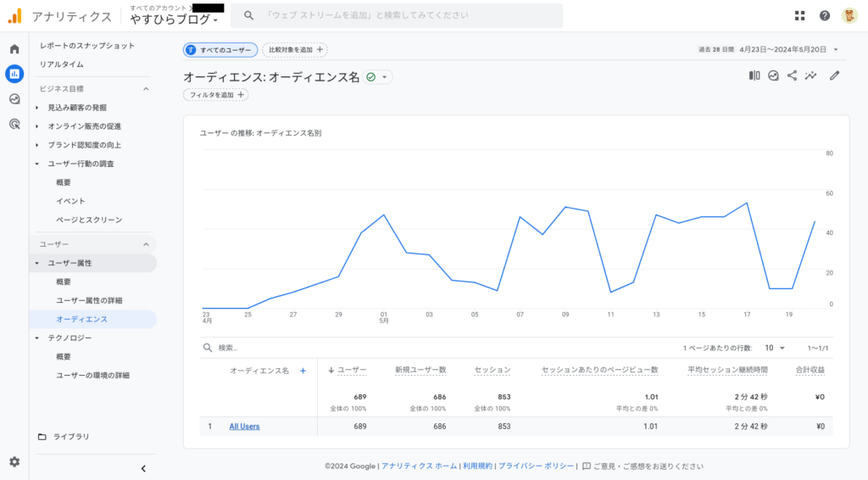
Task: Open the date range dropdown
Action: tap(768, 49)
